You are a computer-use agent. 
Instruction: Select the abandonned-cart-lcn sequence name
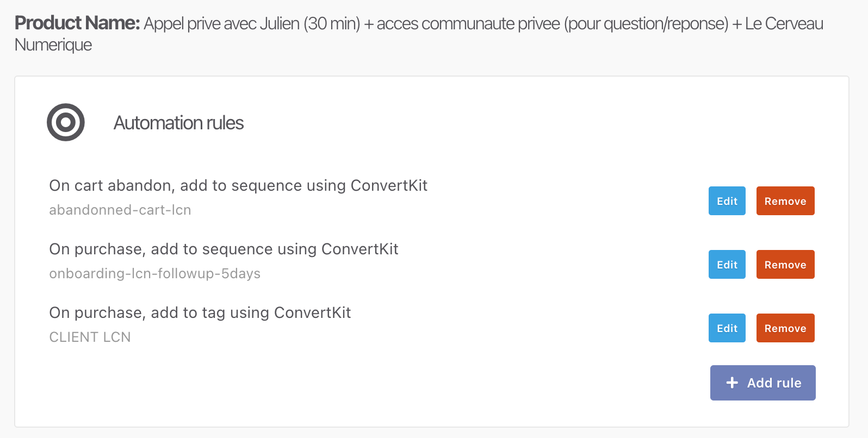[120, 210]
